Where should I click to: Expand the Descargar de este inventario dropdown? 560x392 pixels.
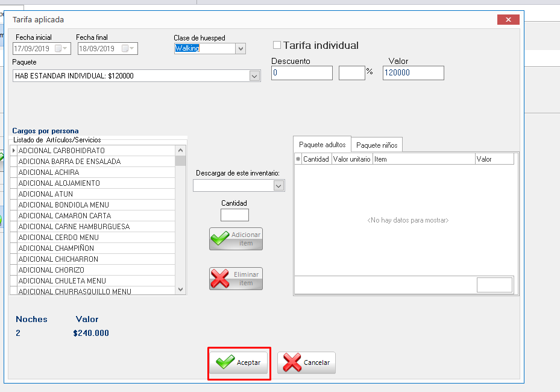278,186
